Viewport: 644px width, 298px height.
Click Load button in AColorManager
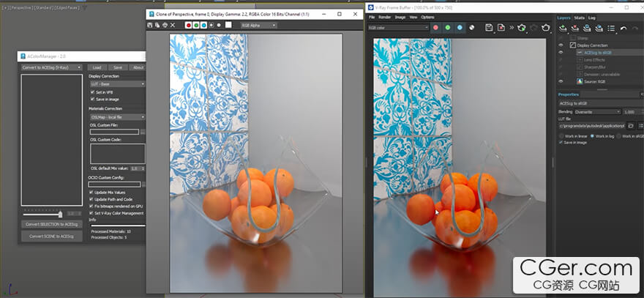coord(97,67)
